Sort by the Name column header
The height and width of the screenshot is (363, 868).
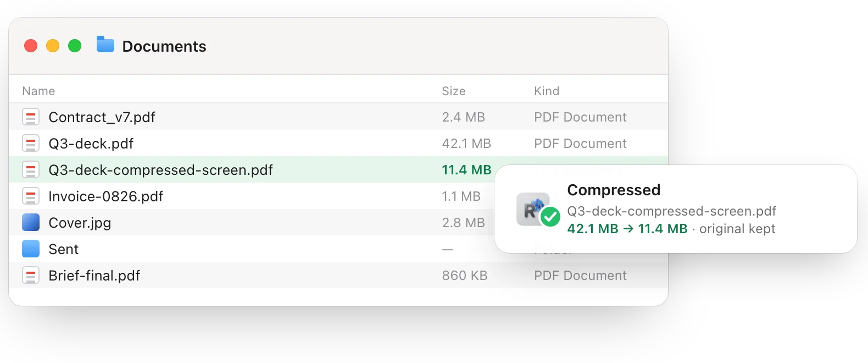click(38, 91)
